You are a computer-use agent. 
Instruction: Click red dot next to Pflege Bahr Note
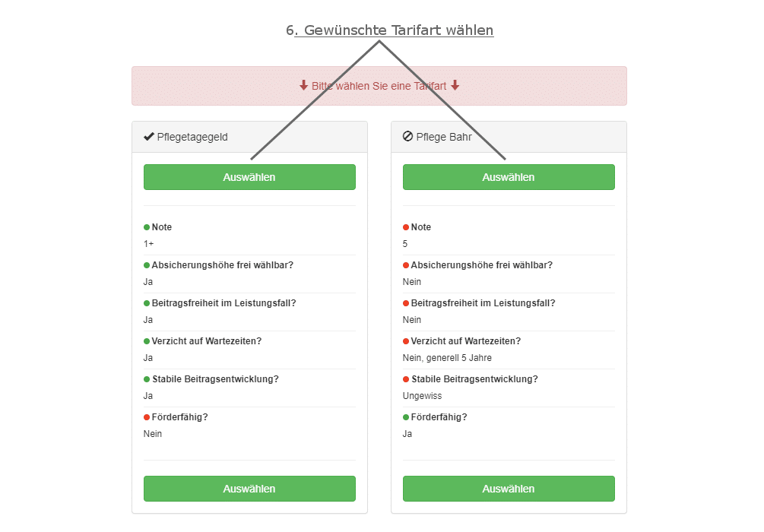pyautogui.click(x=406, y=227)
